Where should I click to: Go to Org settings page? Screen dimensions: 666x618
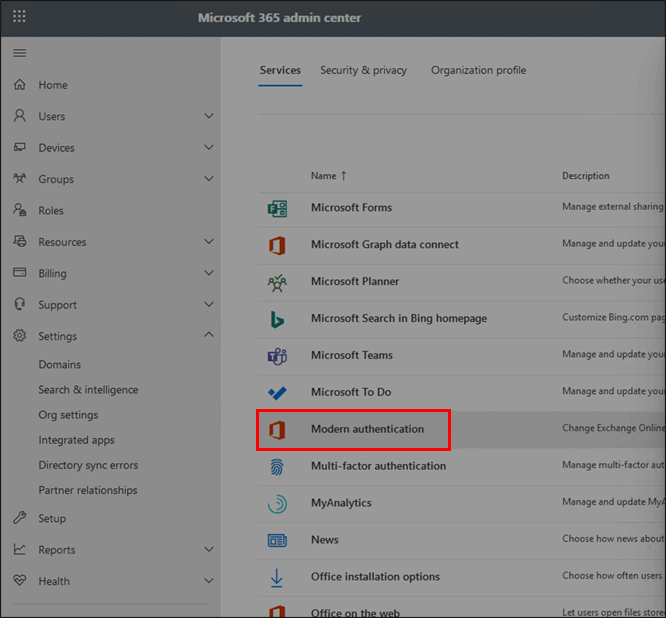click(x=68, y=415)
